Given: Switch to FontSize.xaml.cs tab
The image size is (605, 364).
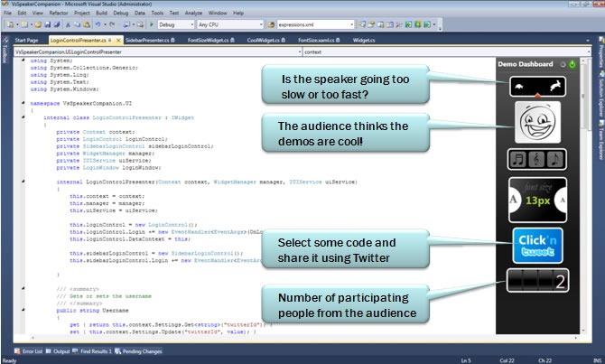Looking at the screenshot, I should coord(319,40).
